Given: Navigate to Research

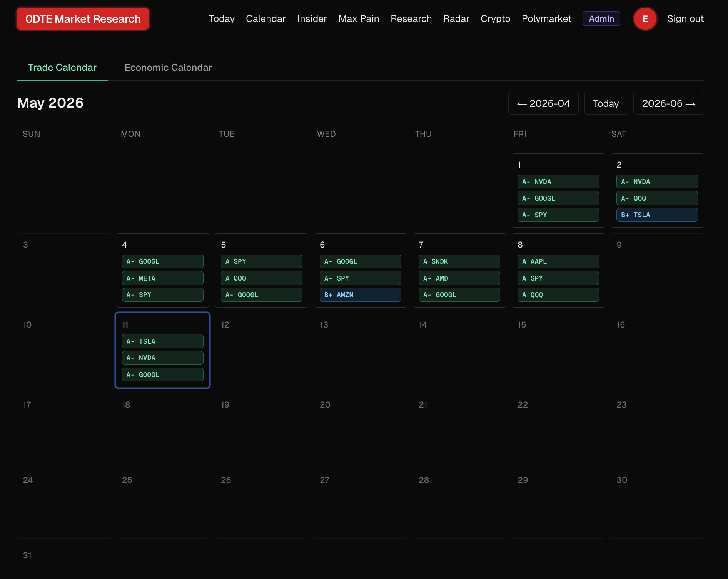Looking at the screenshot, I should pos(411,19).
